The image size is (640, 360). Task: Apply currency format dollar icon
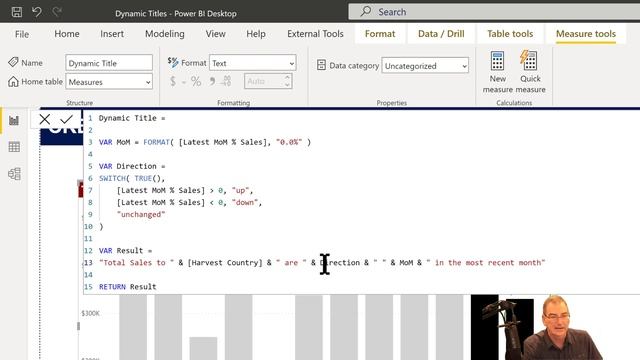[x=173, y=81]
